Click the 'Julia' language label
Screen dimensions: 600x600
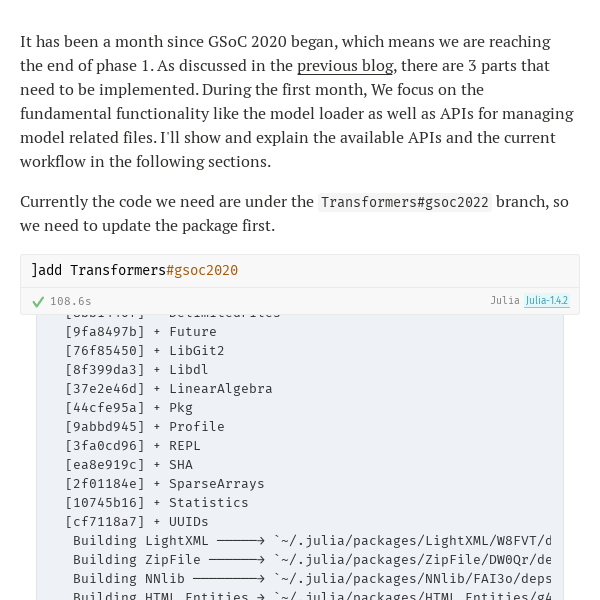[505, 300]
